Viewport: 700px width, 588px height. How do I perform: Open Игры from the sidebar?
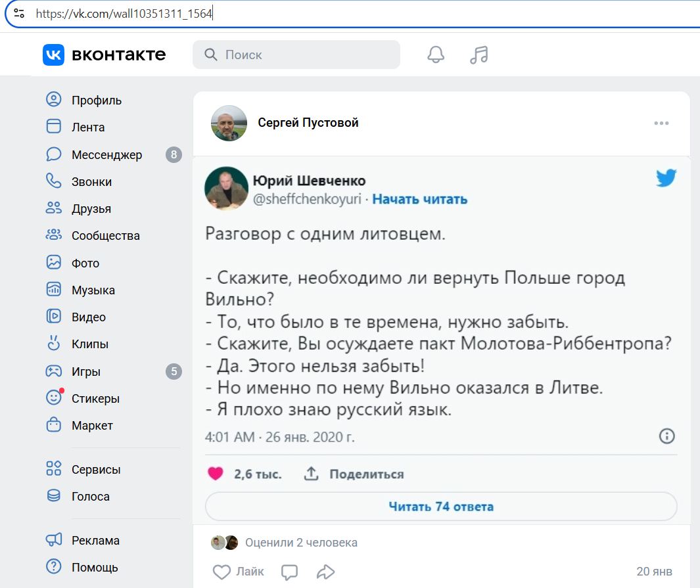pos(89,371)
